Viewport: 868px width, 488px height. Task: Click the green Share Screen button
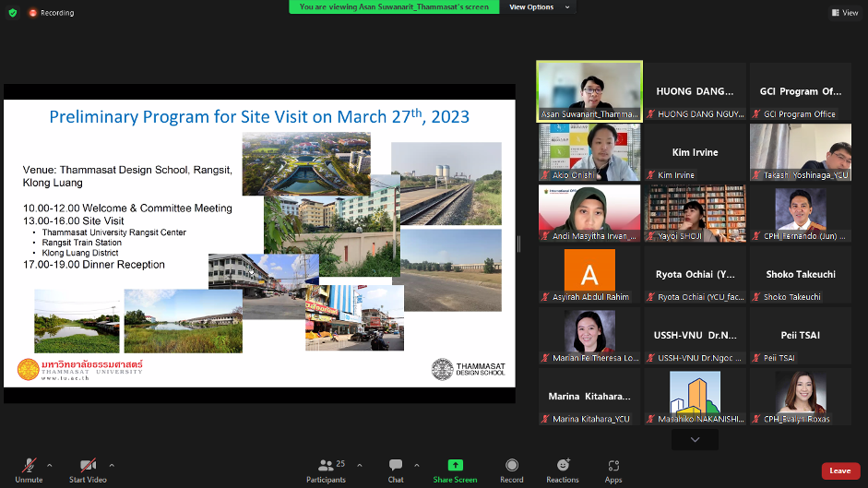pyautogui.click(x=455, y=470)
